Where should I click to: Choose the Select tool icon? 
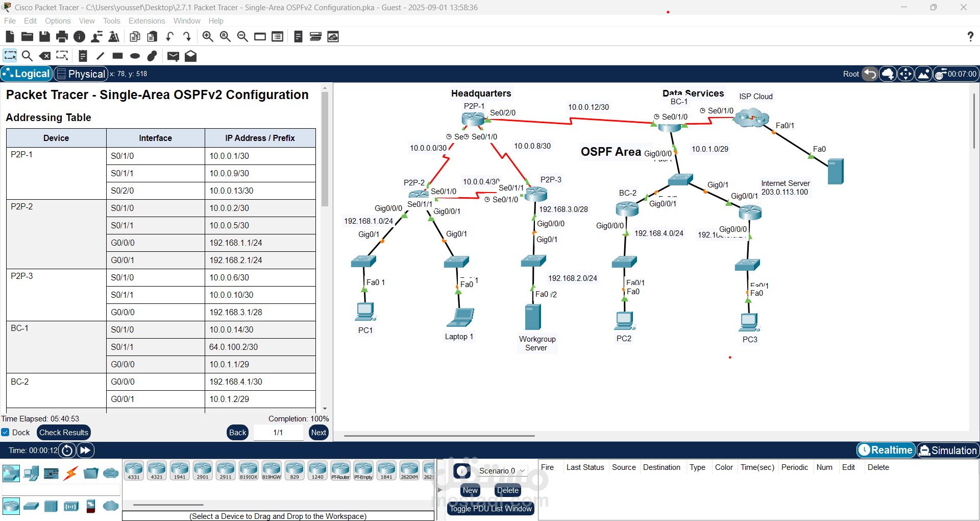[10, 56]
